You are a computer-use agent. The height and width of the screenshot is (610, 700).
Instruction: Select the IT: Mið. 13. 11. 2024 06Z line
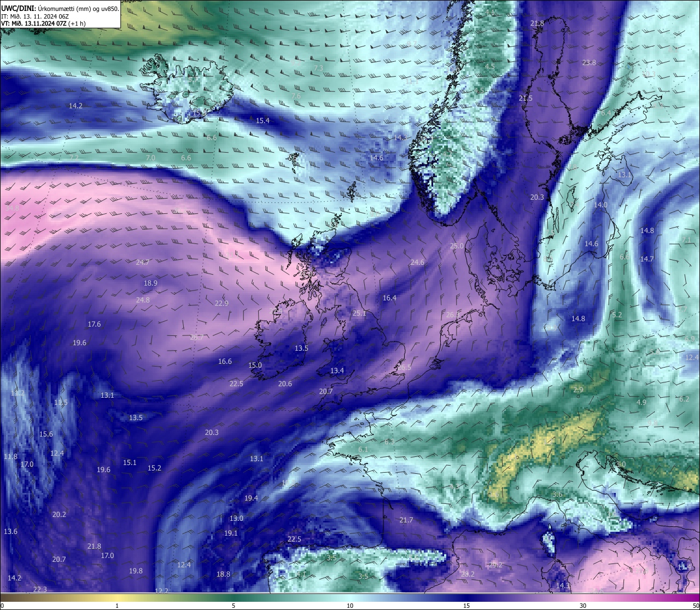click(35, 16)
